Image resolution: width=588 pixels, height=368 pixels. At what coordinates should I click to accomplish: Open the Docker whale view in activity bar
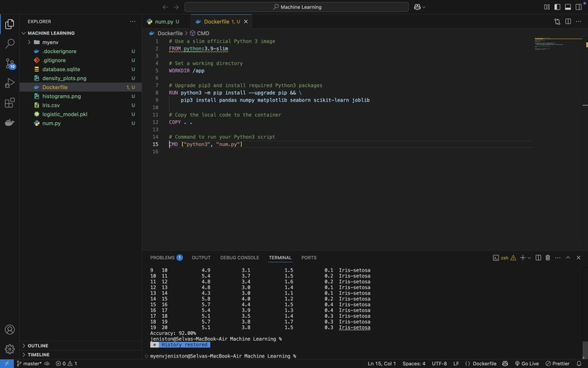coord(10,122)
